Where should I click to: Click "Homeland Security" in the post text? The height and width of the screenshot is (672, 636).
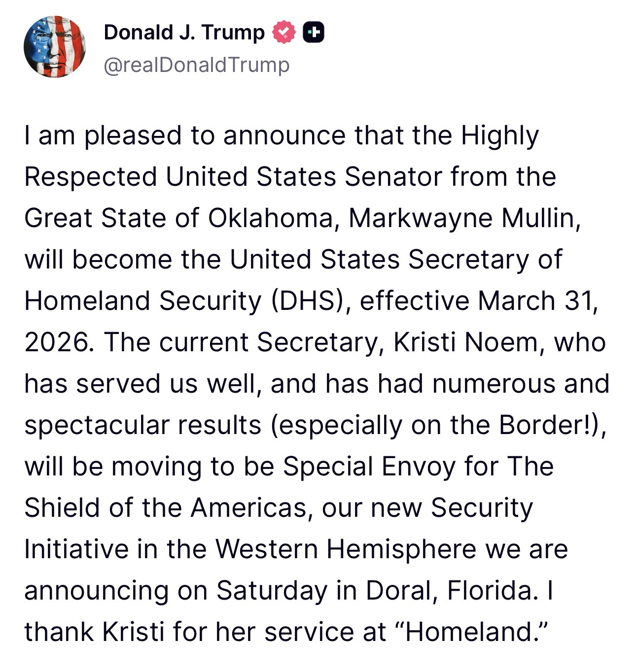(x=142, y=301)
